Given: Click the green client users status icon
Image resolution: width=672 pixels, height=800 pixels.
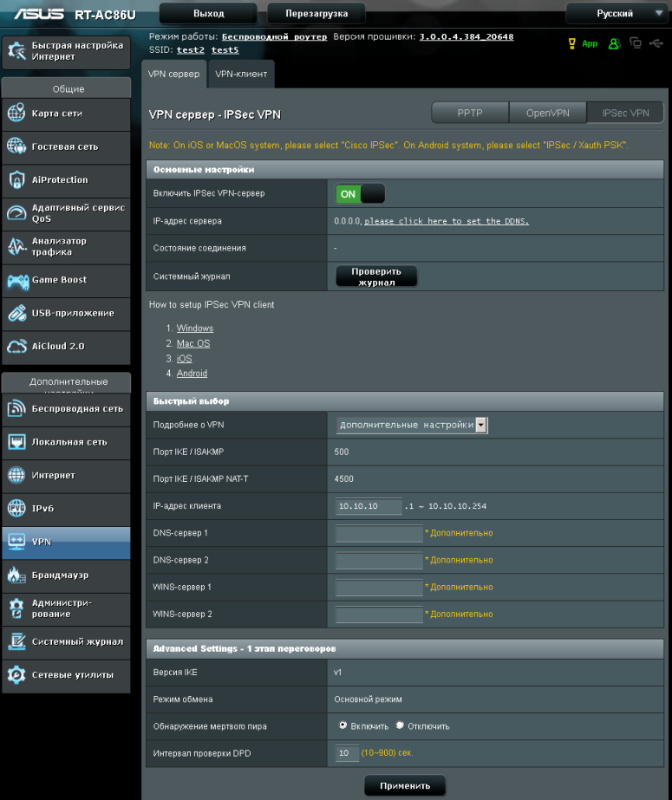Looking at the screenshot, I should (615, 44).
